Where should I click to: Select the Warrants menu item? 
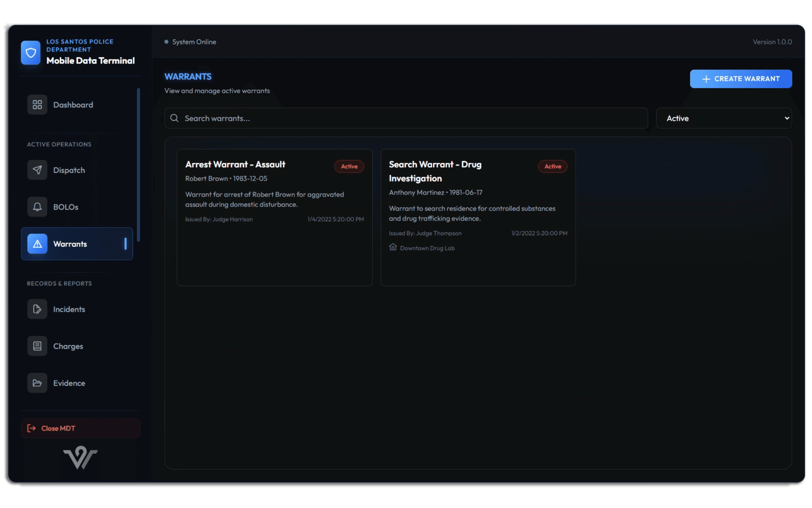(x=77, y=244)
